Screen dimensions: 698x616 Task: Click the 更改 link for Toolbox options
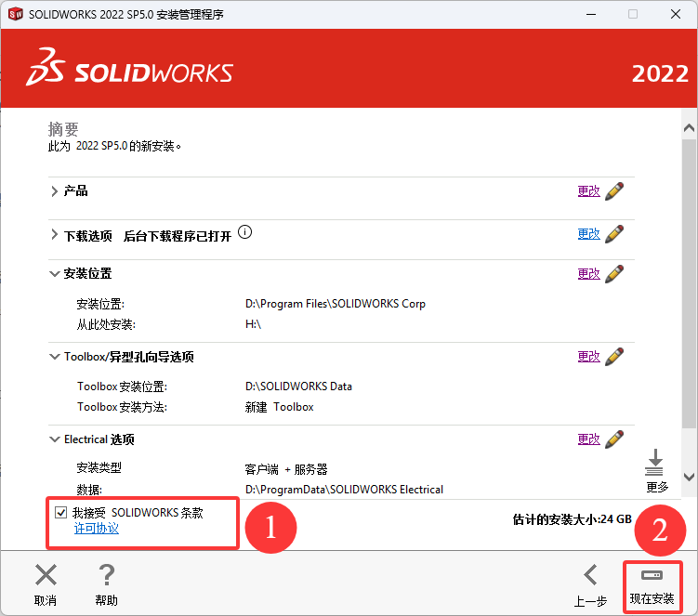(x=588, y=357)
